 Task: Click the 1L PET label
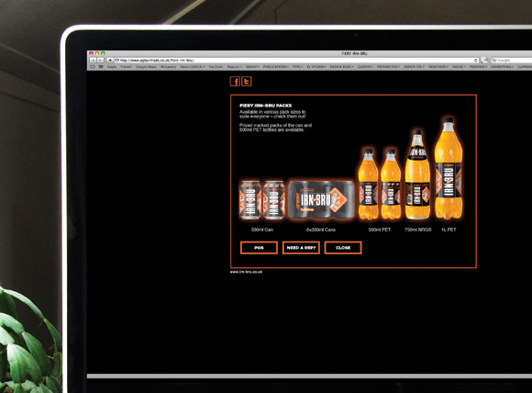[x=449, y=230]
